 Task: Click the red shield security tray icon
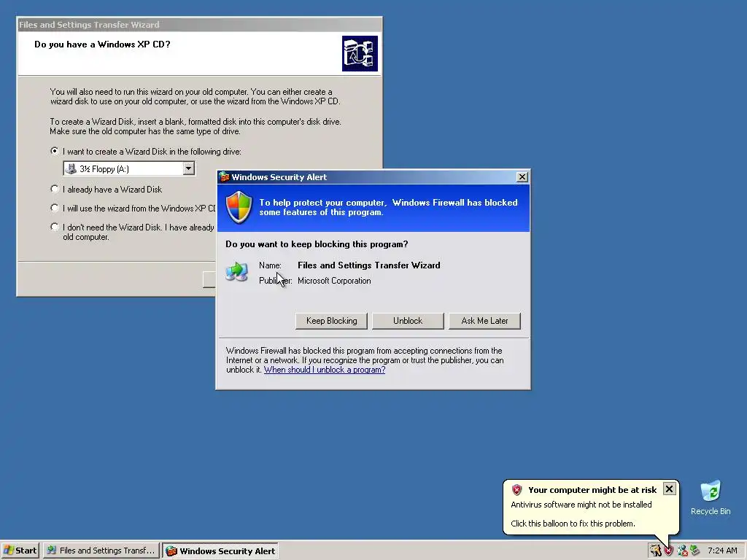pos(669,551)
